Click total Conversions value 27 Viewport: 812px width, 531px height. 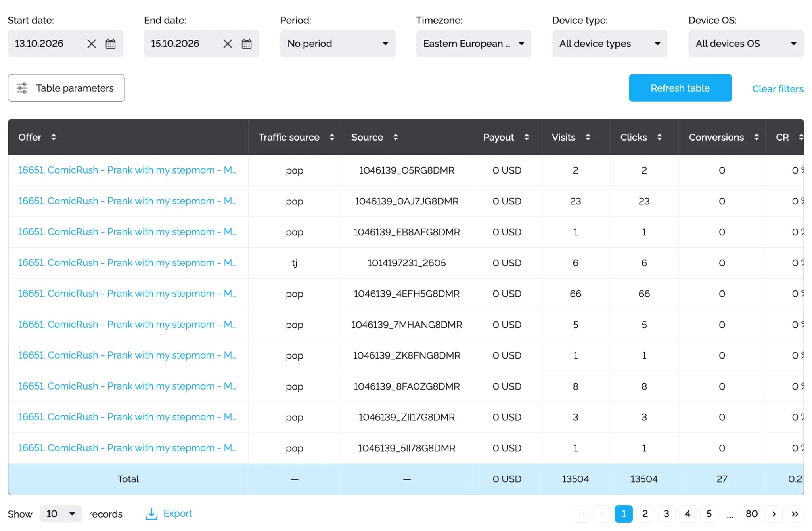[722, 479]
